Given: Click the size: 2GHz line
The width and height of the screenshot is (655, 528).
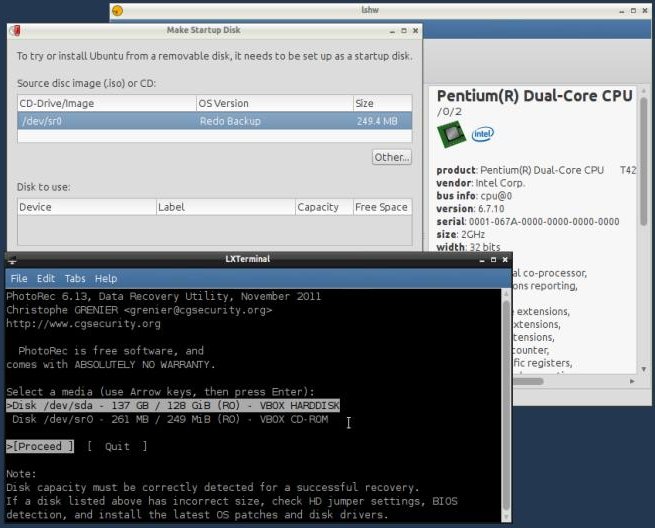Looking at the screenshot, I should [461, 234].
